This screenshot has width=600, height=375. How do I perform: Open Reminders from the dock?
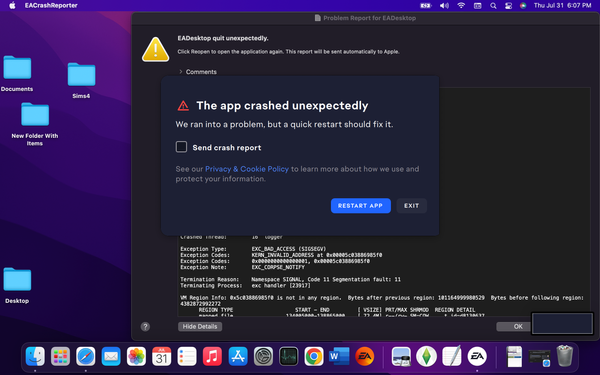click(x=187, y=356)
